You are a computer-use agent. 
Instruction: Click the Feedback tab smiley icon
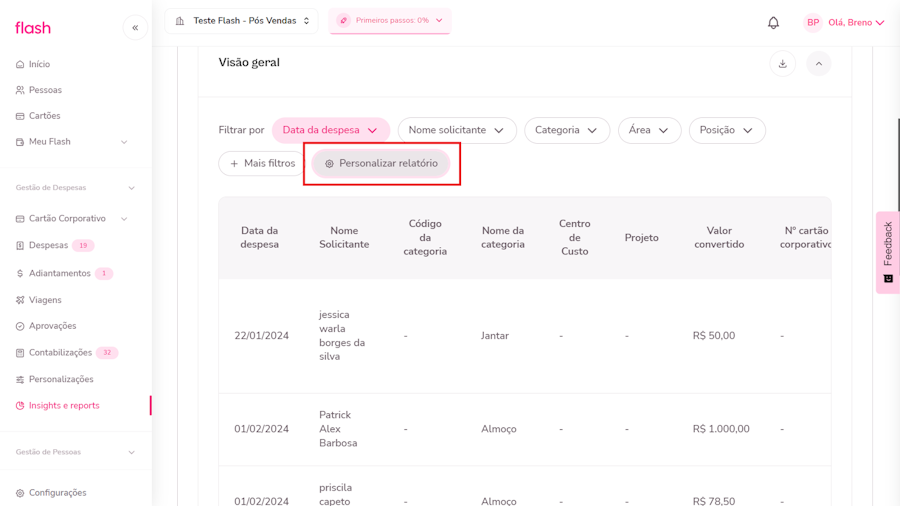(x=888, y=278)
